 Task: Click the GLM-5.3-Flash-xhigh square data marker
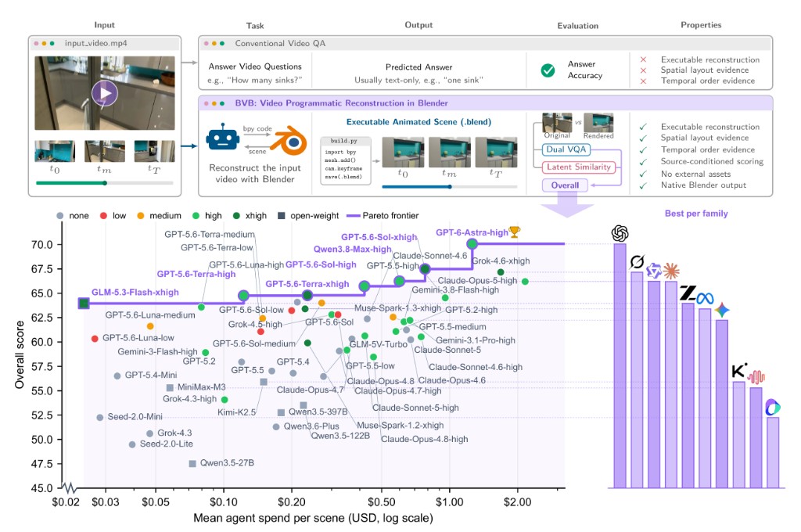click(x=84, y=304)
